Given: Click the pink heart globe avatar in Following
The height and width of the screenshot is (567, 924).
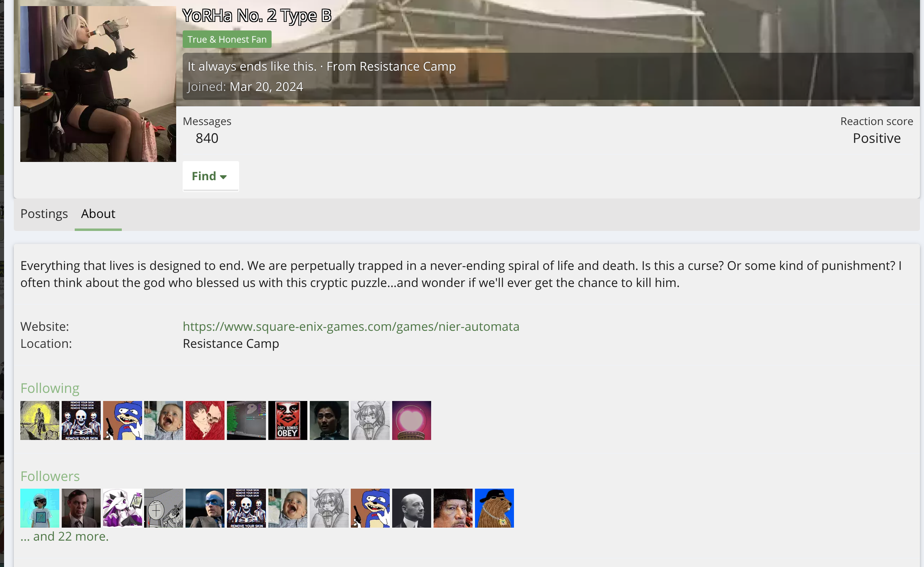Looking at the screenshot, I should (x=412, y=420).
